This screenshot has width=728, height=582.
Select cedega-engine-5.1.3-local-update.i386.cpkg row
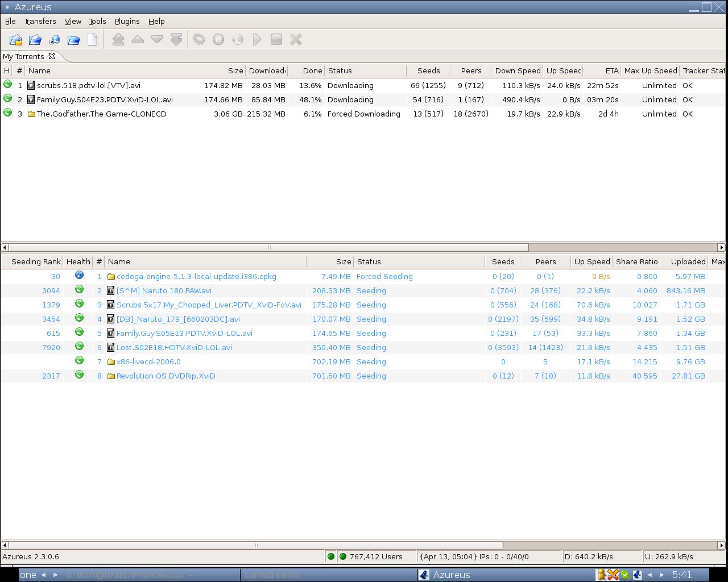363,276
